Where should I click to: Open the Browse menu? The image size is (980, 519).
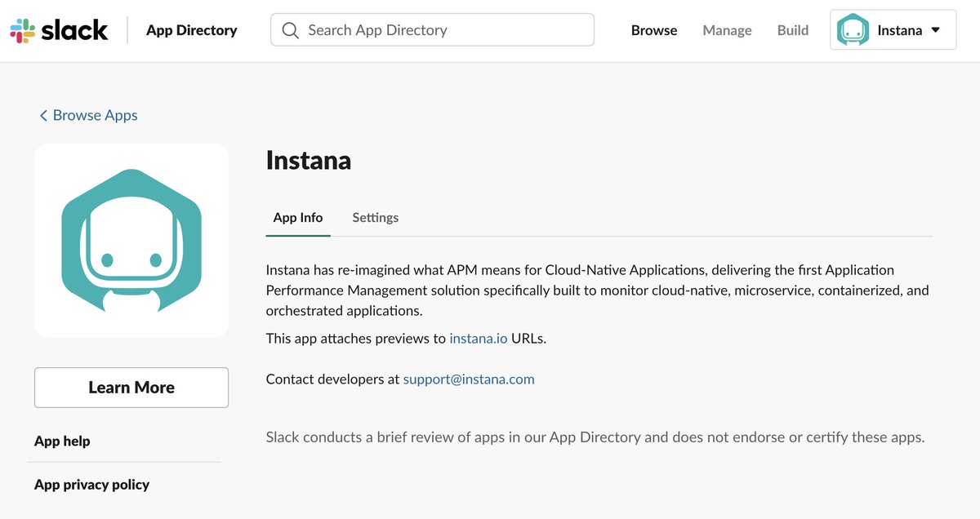(653, 30)
